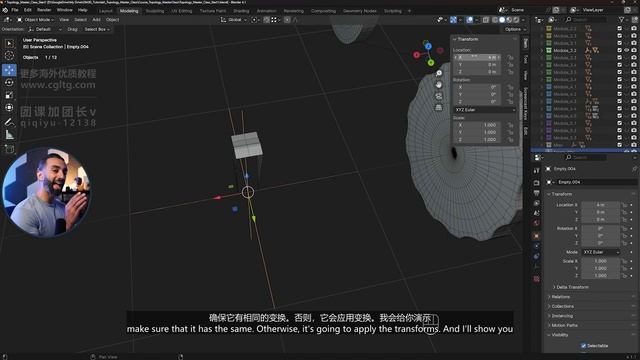Click the Outliner search field

586,20
